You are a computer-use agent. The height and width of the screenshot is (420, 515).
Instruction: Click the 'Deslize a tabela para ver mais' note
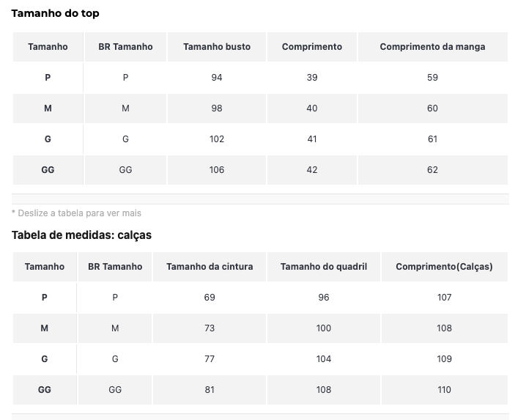[76, 213]
